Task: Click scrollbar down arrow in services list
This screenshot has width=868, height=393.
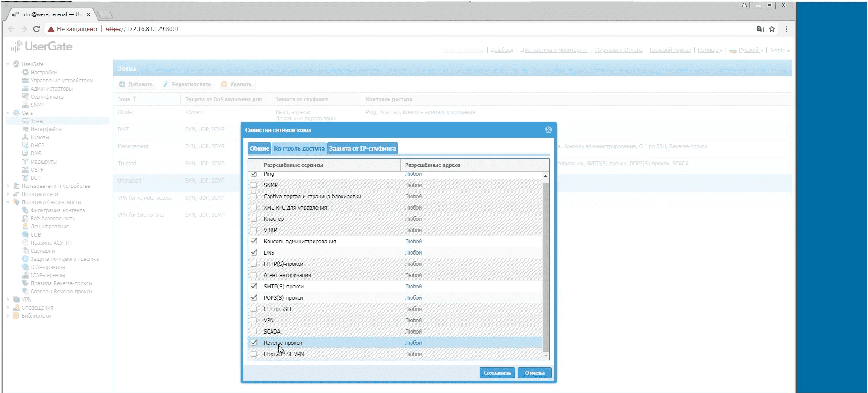Action: 545,356
